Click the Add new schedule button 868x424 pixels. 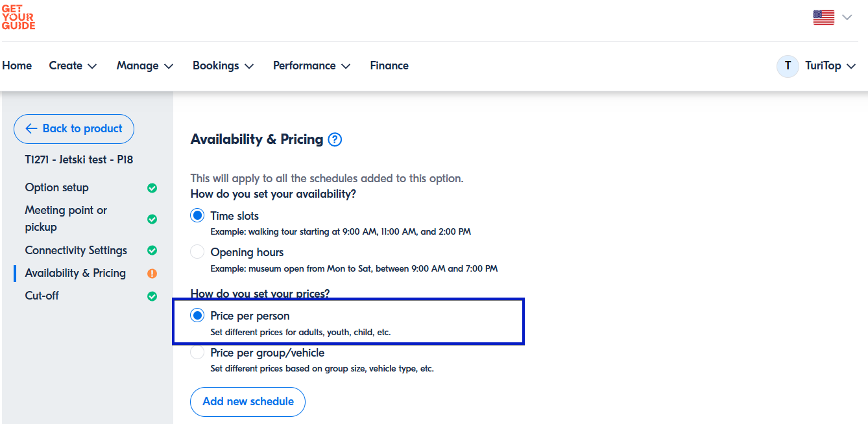[247, 402]
